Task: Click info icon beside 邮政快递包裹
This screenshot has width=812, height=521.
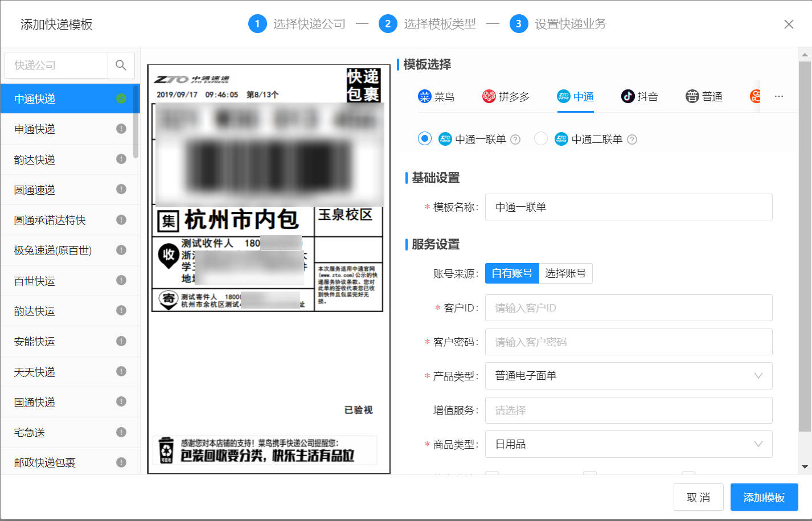Action: [121, 462]
